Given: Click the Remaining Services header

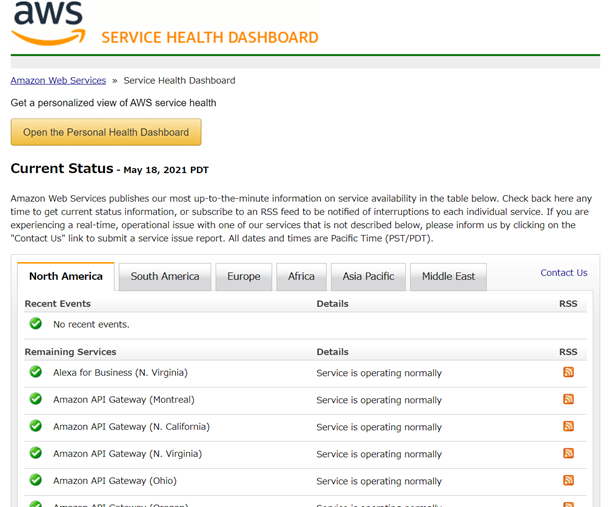Looking at the screenshot, I should click(71, 352).
